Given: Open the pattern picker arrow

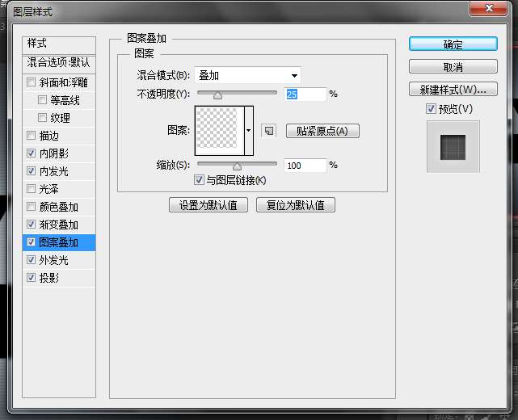Looking at the screenshot, I should 249,131.
